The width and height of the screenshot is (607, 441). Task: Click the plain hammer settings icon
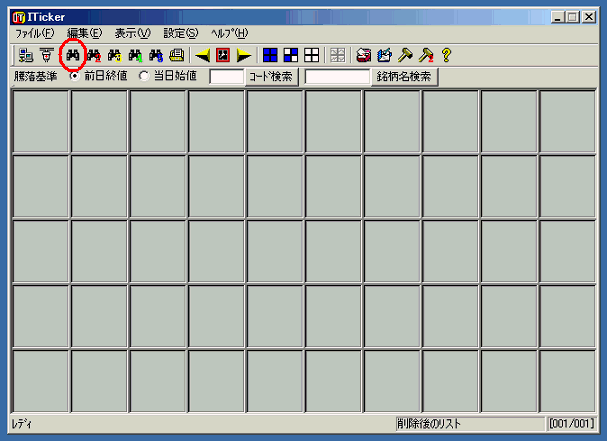click(405, 55)
